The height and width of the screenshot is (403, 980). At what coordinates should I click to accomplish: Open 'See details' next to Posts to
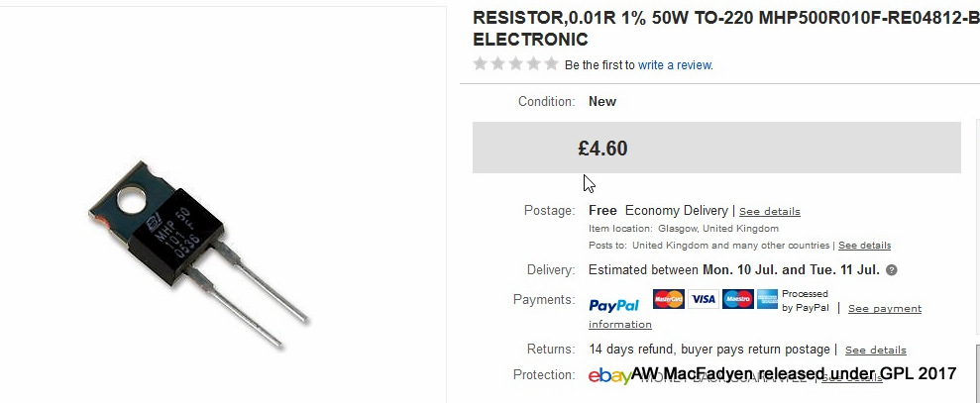864,246
